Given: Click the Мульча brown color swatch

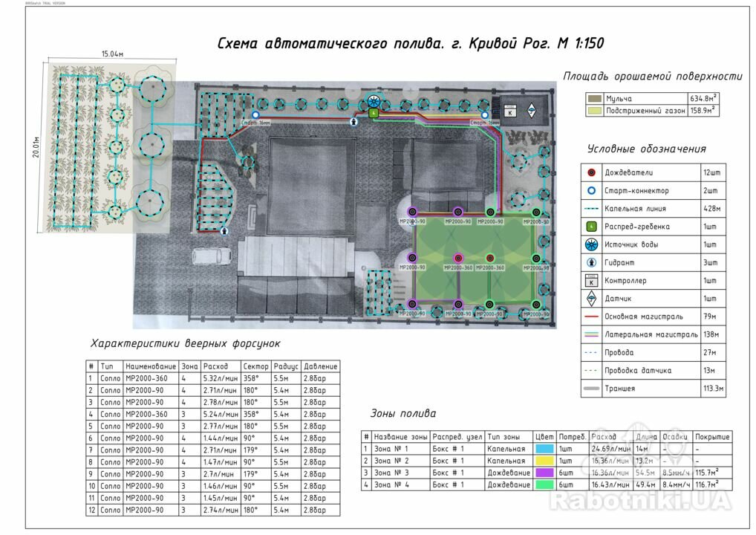Looking at the screenshot, I should (595, 98).
